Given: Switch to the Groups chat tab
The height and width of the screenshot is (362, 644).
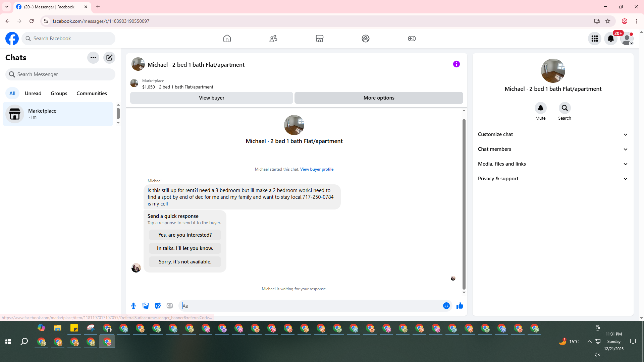Looking at the screenshot, I should point(59,94).
